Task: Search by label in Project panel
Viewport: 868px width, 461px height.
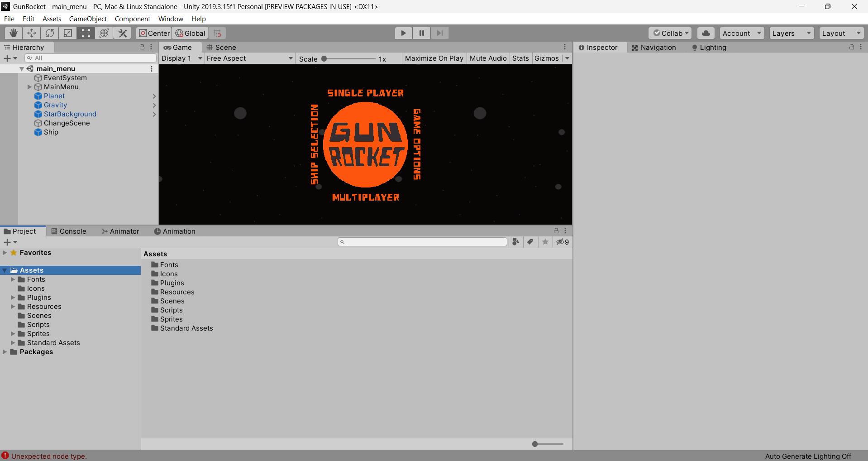Action: [530, 242]
